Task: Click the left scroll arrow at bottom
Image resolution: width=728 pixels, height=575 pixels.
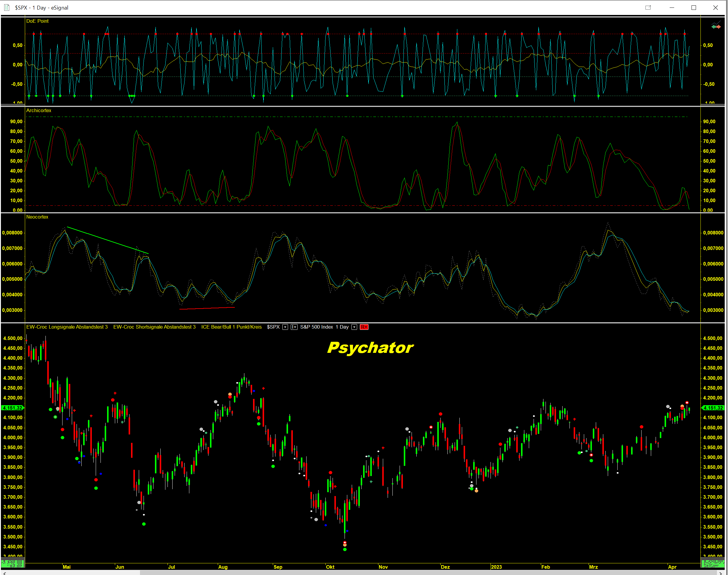Action: (x=4, y=573)
